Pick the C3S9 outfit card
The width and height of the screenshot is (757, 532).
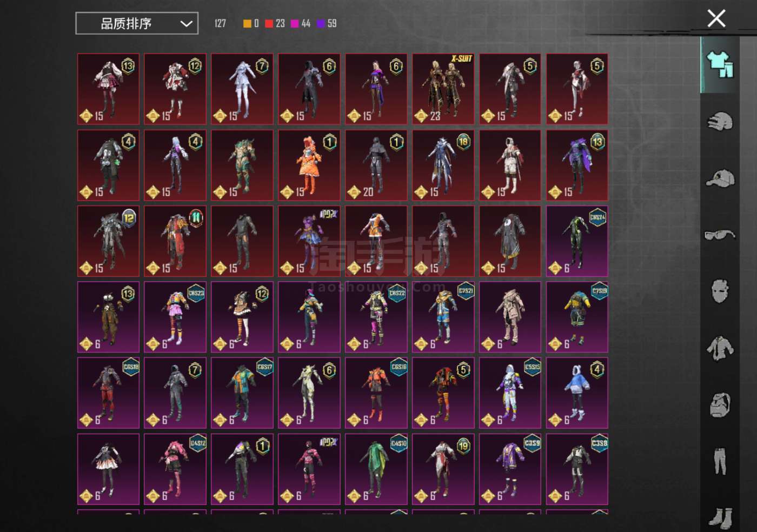pos(510,469)
